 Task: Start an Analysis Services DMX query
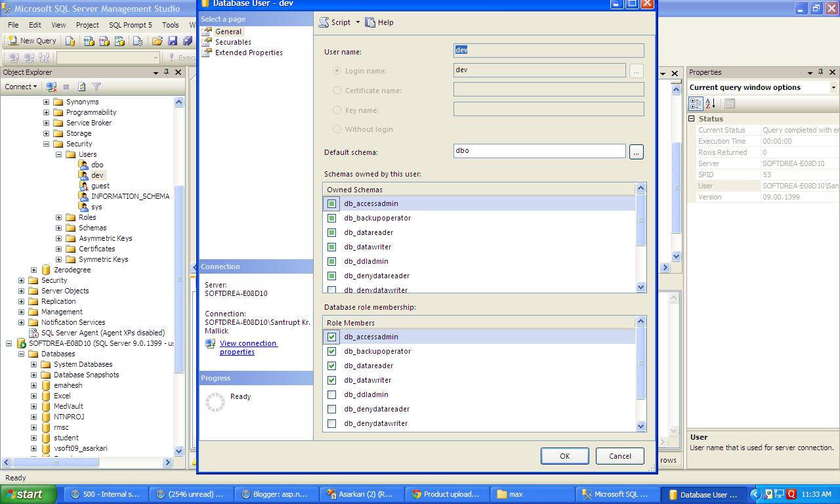[104, 41]
